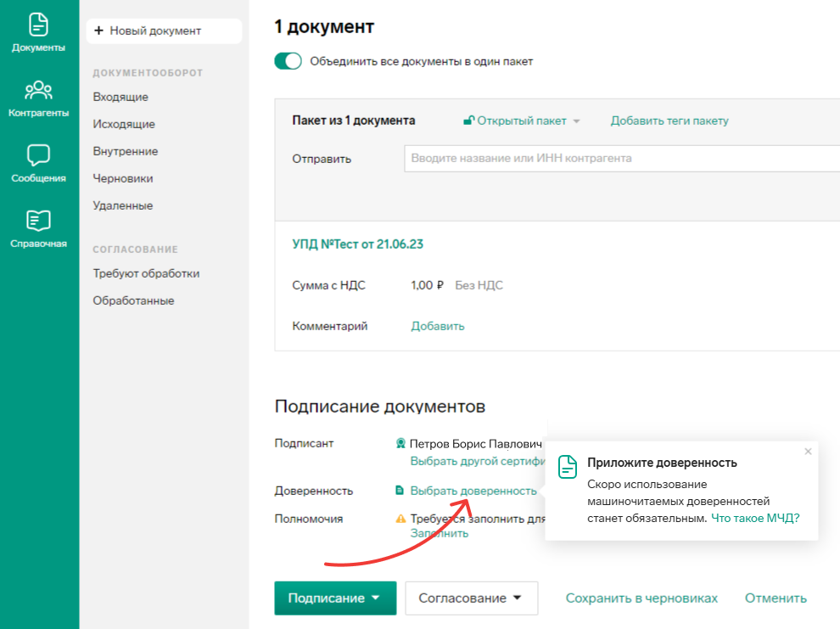Open the Документы section icon

click(x=38, y=25)
